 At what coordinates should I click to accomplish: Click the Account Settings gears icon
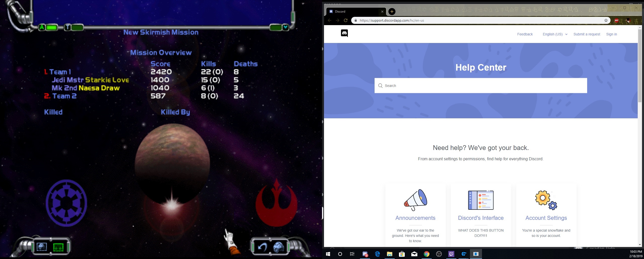tap(546, 200)
